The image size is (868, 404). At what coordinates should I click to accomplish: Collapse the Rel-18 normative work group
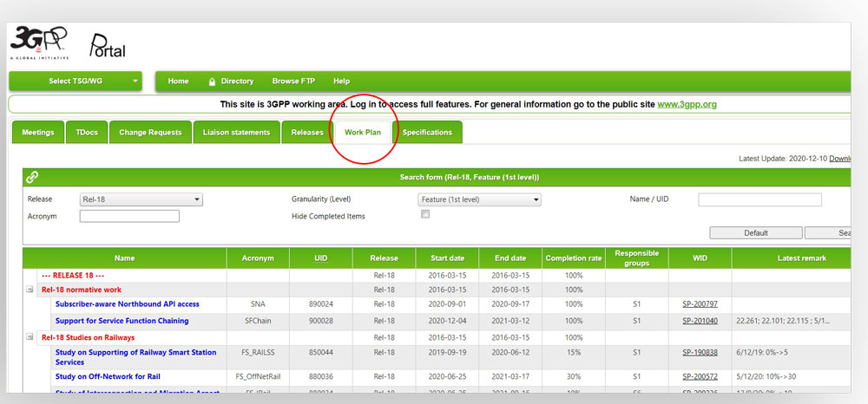[30, 290]
